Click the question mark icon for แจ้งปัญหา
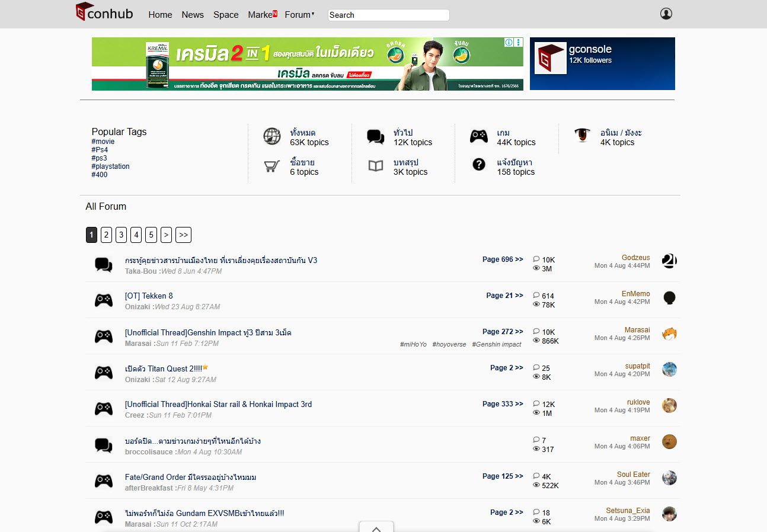The height and width of the screenshot is (532, 767). 479,165
